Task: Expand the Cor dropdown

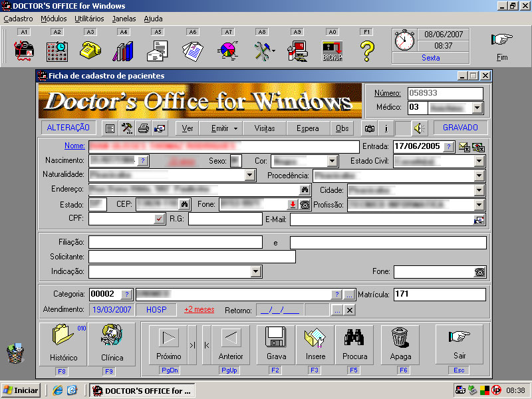Action: pos(332,161)
